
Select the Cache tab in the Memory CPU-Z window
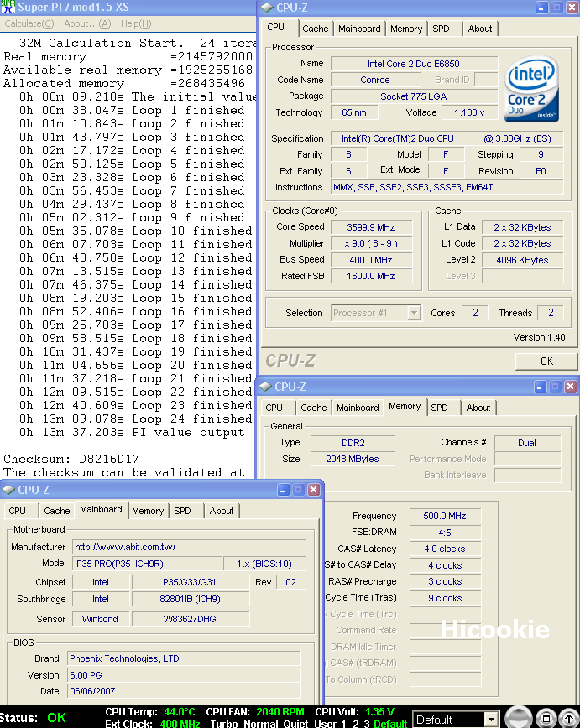pos(314,408)
